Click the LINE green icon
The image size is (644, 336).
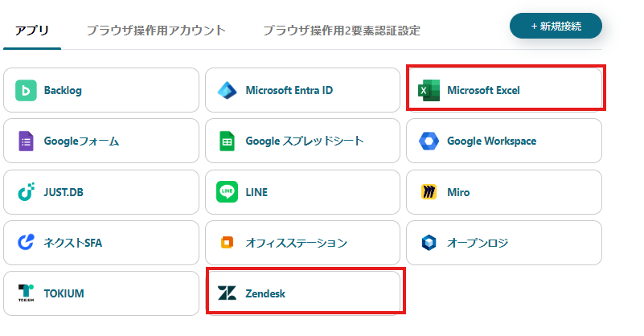tap(228, 192)
